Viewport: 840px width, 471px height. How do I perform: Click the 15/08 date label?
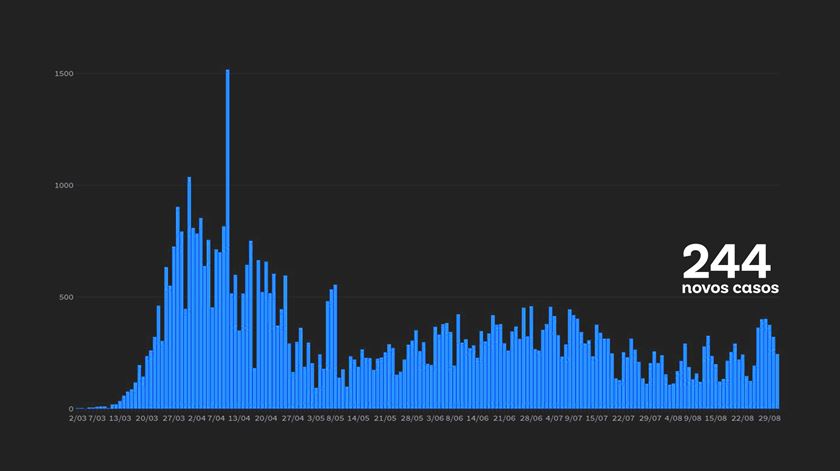pyautogui.click(x=716, y=418)
